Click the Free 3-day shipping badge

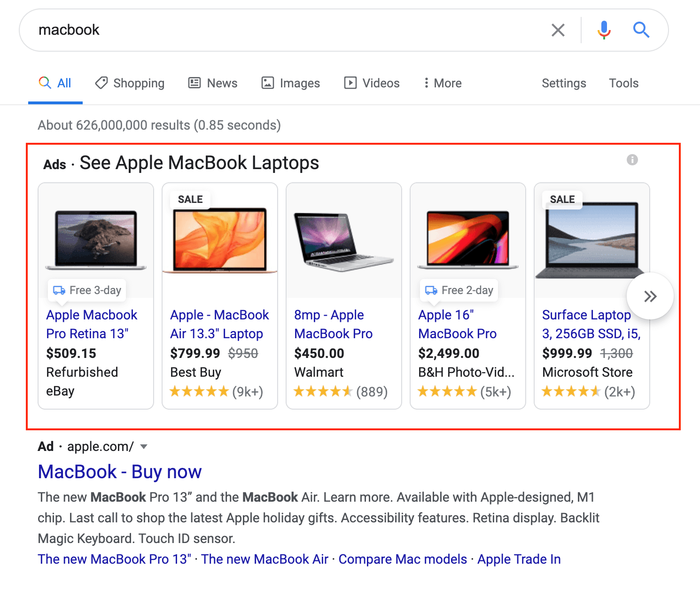[87, 290]
